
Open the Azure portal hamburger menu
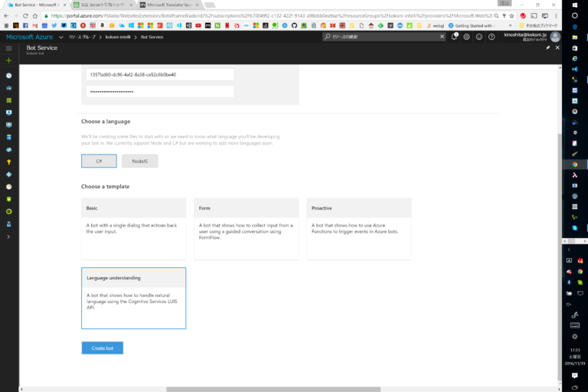pyautogui.click(x=9, y=48)
